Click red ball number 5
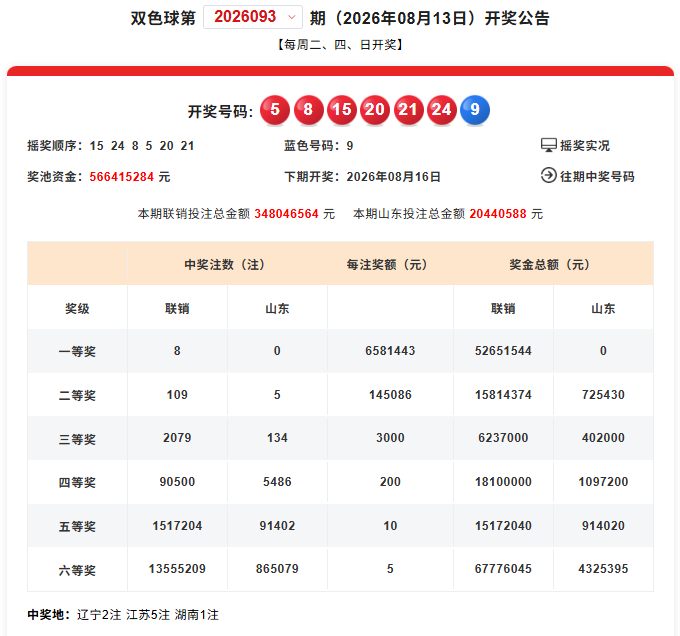The height and width of the screenshot is (636, 680). click(x=275, y=110)
